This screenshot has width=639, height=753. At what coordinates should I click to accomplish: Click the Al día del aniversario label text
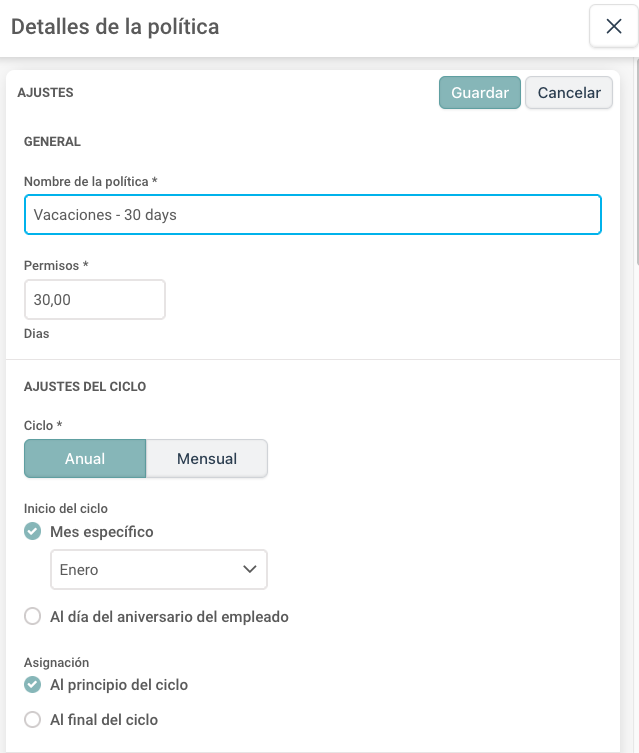(x=169, y=617)
